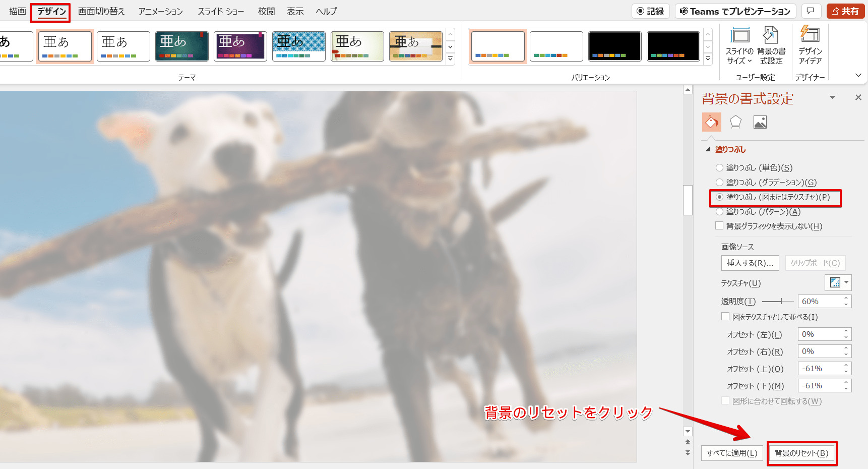Image resolution: width=868 pixels, height=469 pixels.
Task: Decrease オフセット (下) with spinner down
Action: (846, 389)
